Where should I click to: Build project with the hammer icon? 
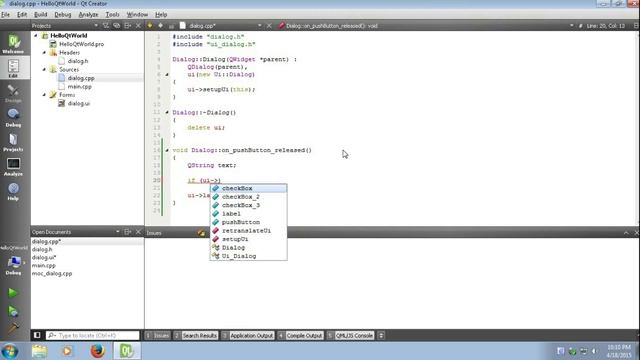(13, 328)
